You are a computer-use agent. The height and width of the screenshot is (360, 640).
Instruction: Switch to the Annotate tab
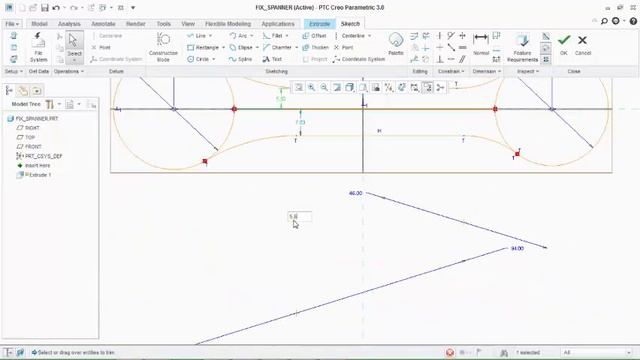(103, 24)
